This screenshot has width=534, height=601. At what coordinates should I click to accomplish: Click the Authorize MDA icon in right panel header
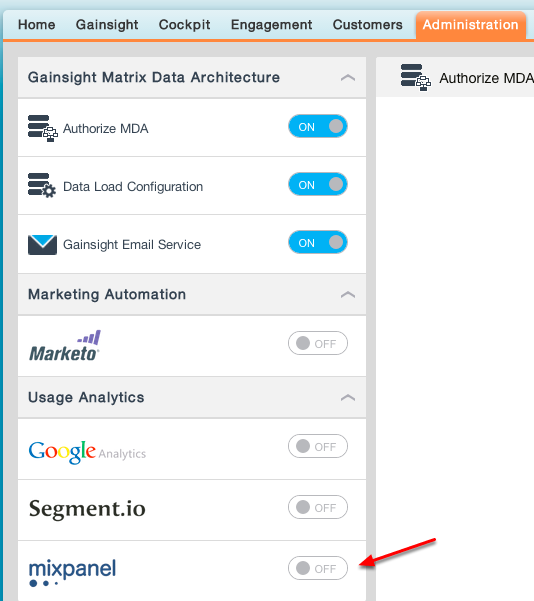pos(416,78)
